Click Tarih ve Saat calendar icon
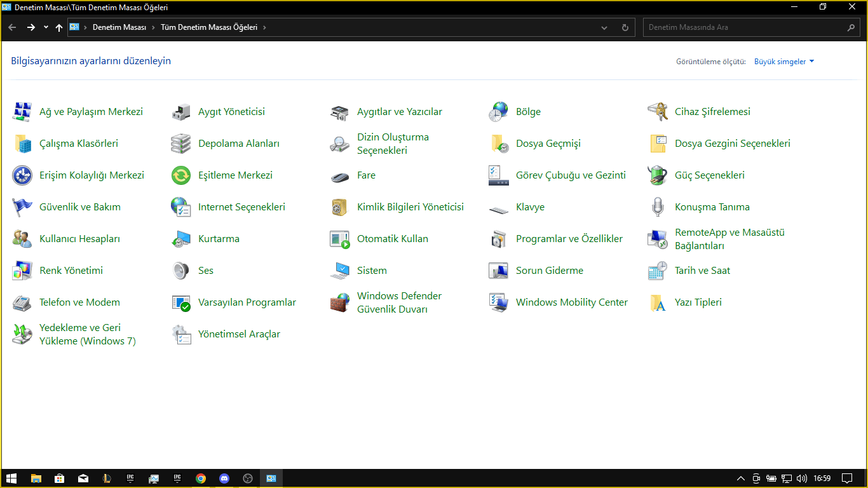The image size is (868, 488). (x=658, y=271)
